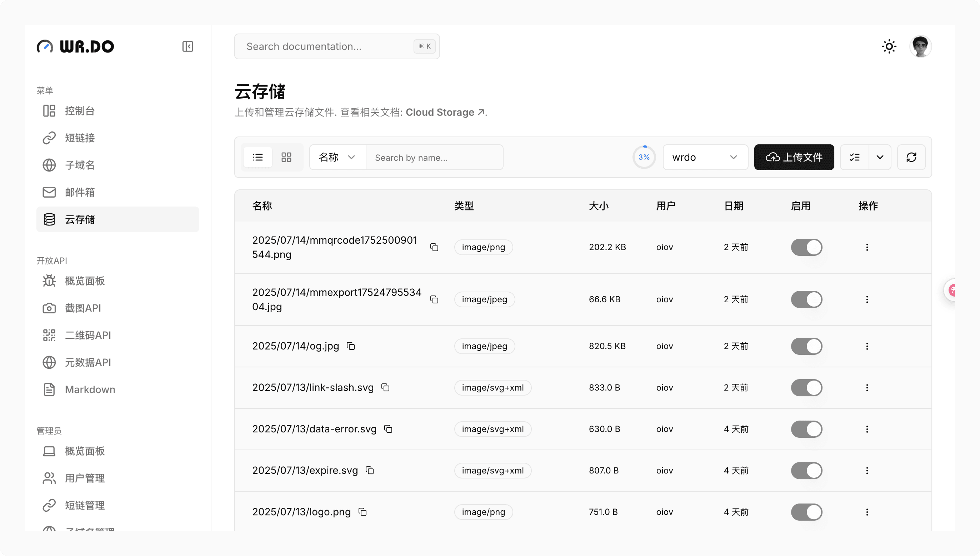The width and height of the screenshot is (980, 556).
Task: Open 短链接 in sidebar menu
Action: (x=80, y=138)
